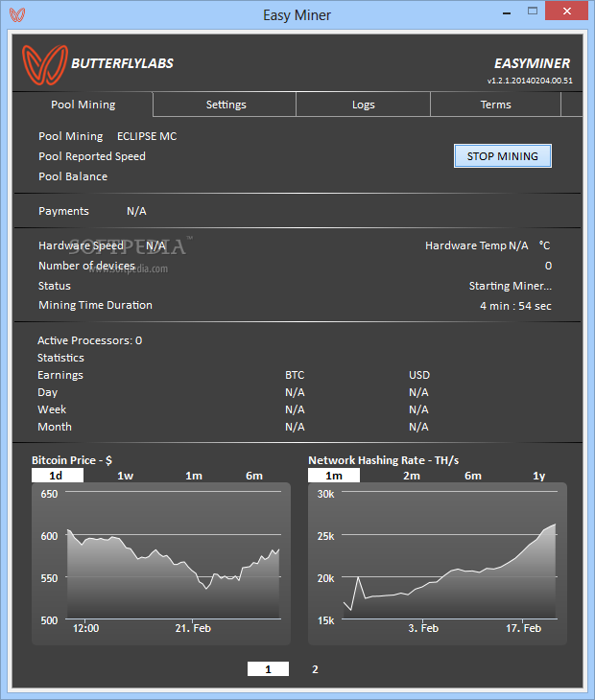Image resolution: width=595 pixels, height=700 pixels.
Task: Select 1m range for Network Hashing Rate chart
Action: click(x=334, y=476)
